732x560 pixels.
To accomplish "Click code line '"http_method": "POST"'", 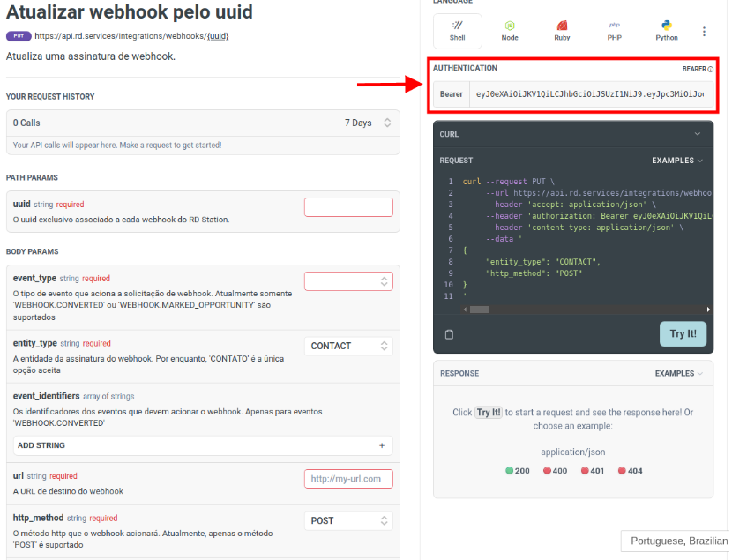I will tap(534, 273).
